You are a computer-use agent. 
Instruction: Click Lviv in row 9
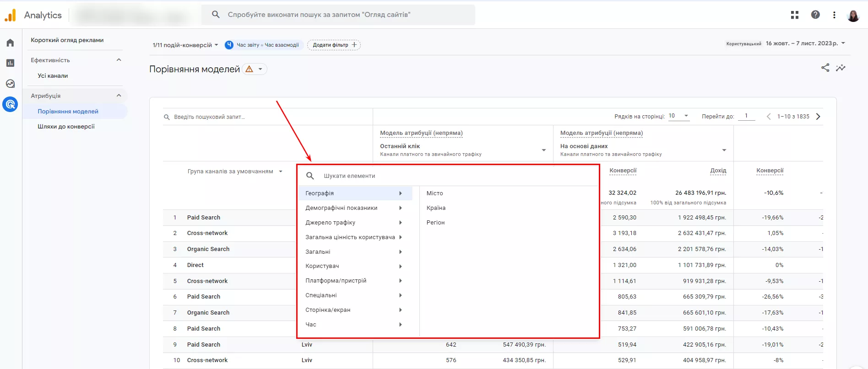pyautogui.click(x=307, y=345)
